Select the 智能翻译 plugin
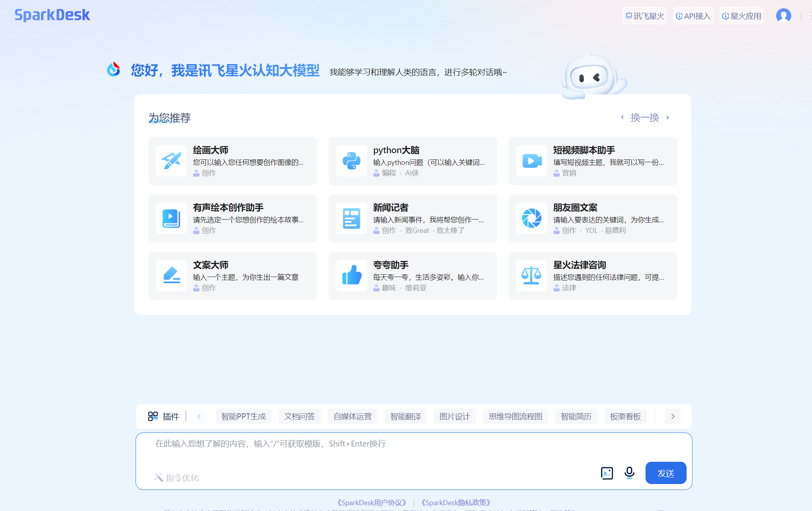This screenshot has width=812, height=511. tap(406, 416)
